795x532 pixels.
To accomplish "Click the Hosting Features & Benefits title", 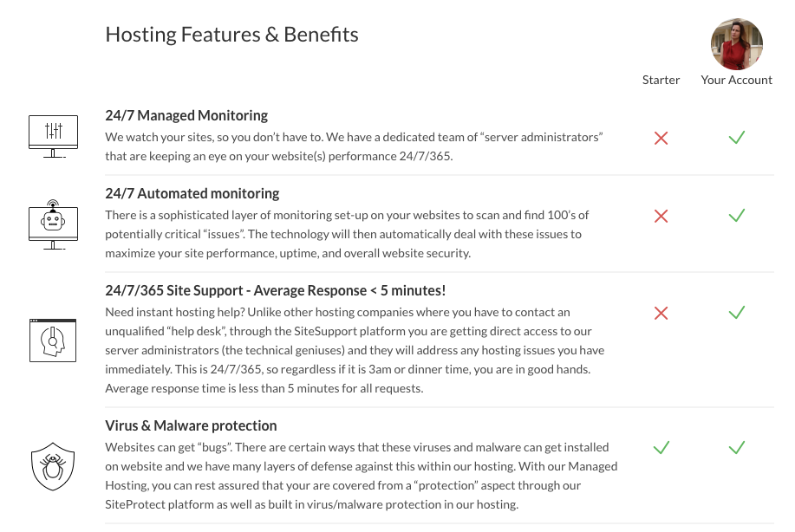I will tap(231, 35).
